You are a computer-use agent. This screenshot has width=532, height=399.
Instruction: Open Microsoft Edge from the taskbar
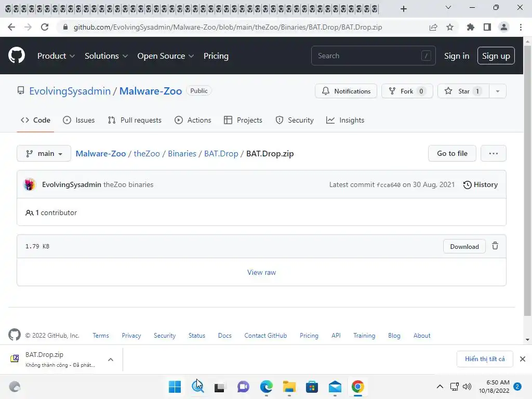pyautogui.click(x=267, y=387)
